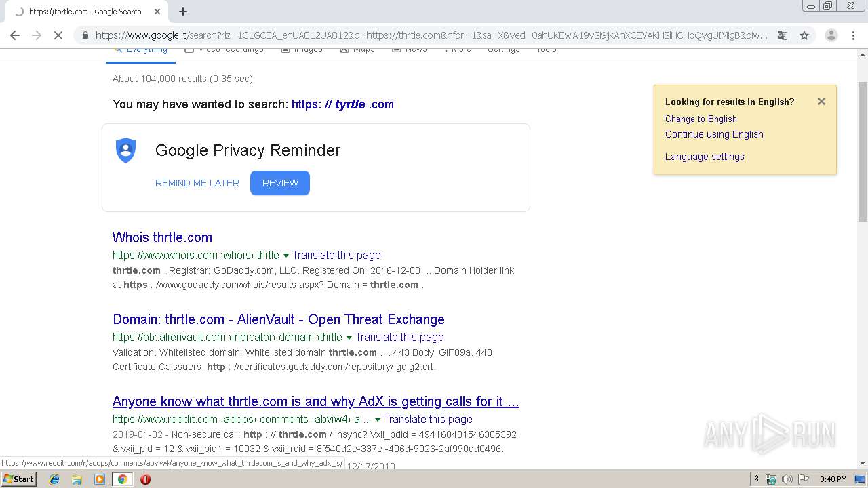Screen dimensions: 868x488
Task: Open media player taskbar icon
Action: pos(100,479)
